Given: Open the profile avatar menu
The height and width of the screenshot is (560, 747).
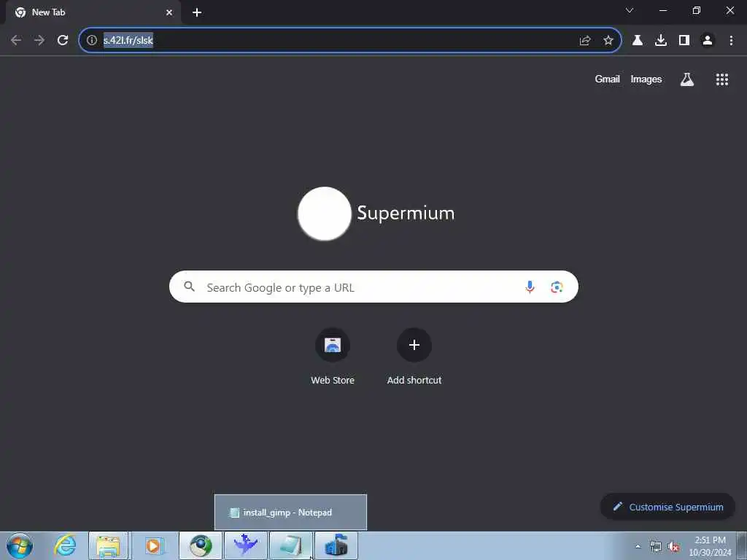Looking at the screenshot, I should pyautogui.click(x=708, y=40).
